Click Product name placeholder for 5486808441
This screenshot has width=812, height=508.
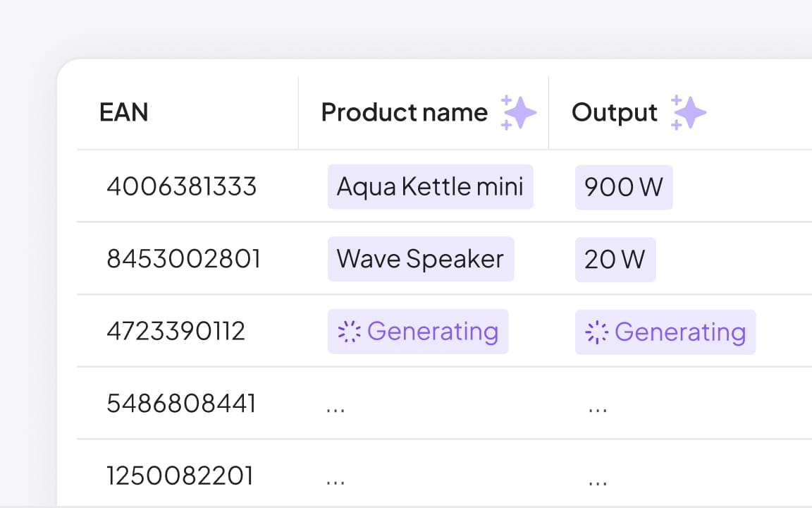(336, 409)
